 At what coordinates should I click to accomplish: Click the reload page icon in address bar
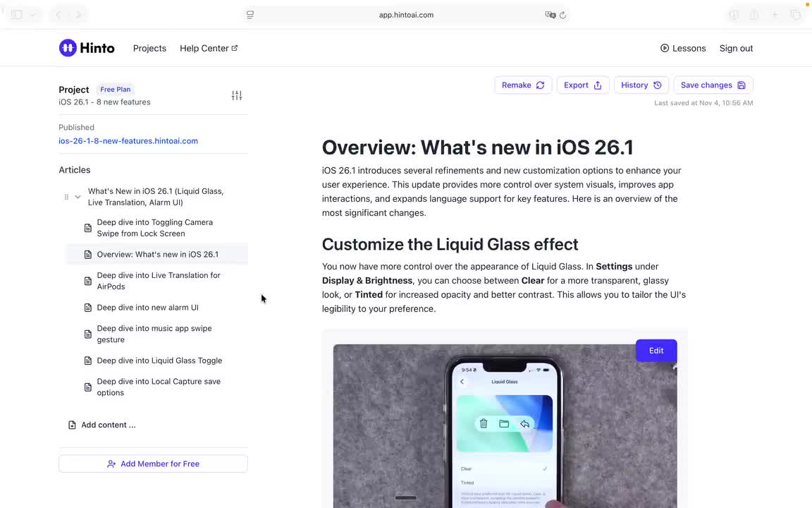click(x=562, y=15)
